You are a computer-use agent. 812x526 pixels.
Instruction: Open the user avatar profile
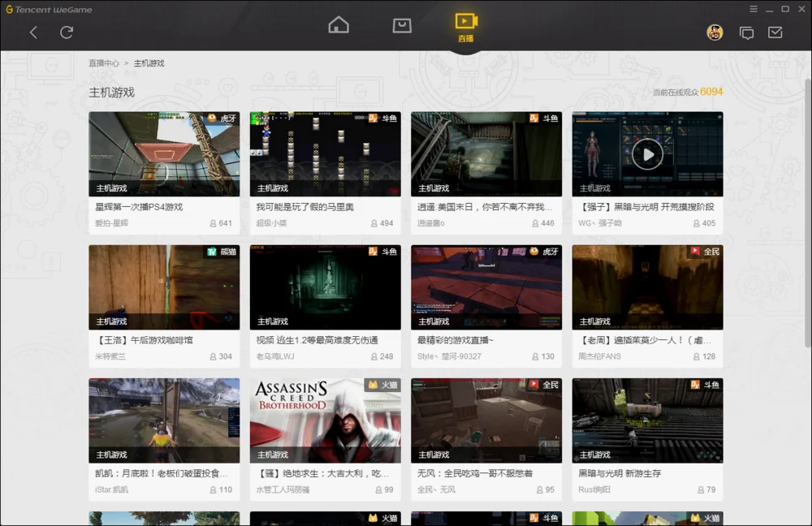(x=715, y=32)
